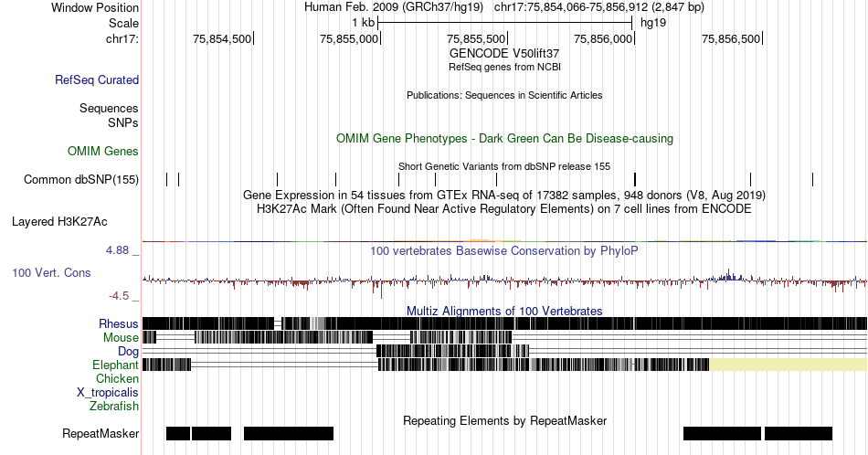868x455 pixels.
Task: Click the 75,854,500 ruler position
Action: [222, 38]
